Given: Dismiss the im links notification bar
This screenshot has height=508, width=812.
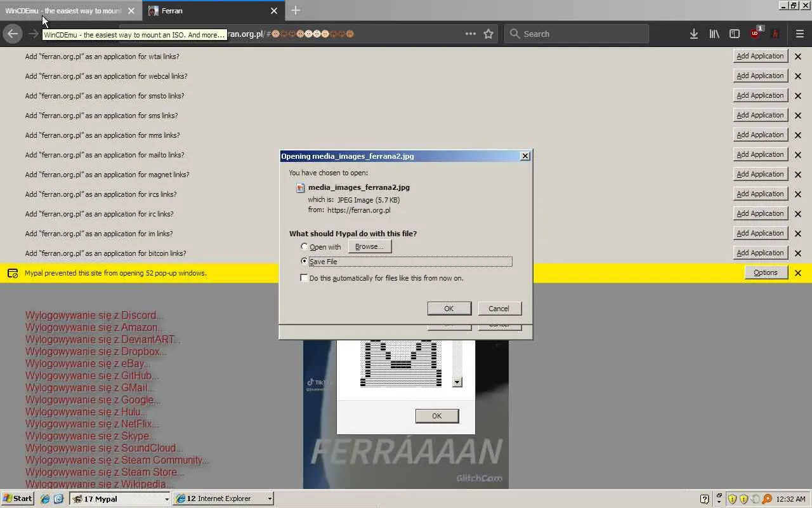Looking at the screenshot, I should tap(798, 234).
